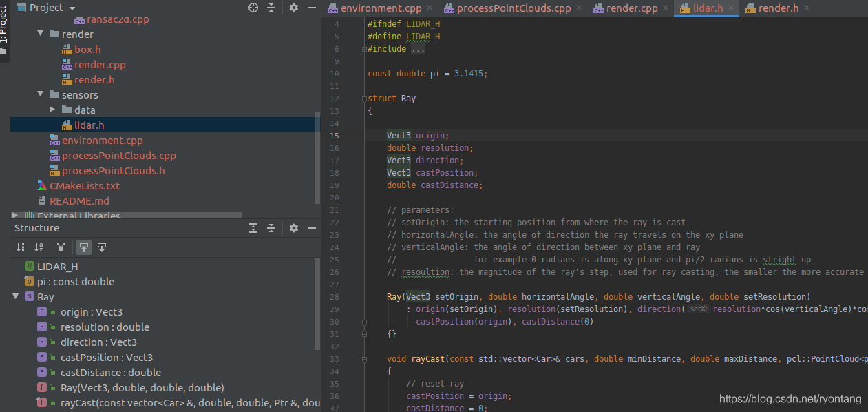The width and height of the screenshot is (868, 412).
Task: Expand all nodes in Structure panel
Action: coord(253,228)
